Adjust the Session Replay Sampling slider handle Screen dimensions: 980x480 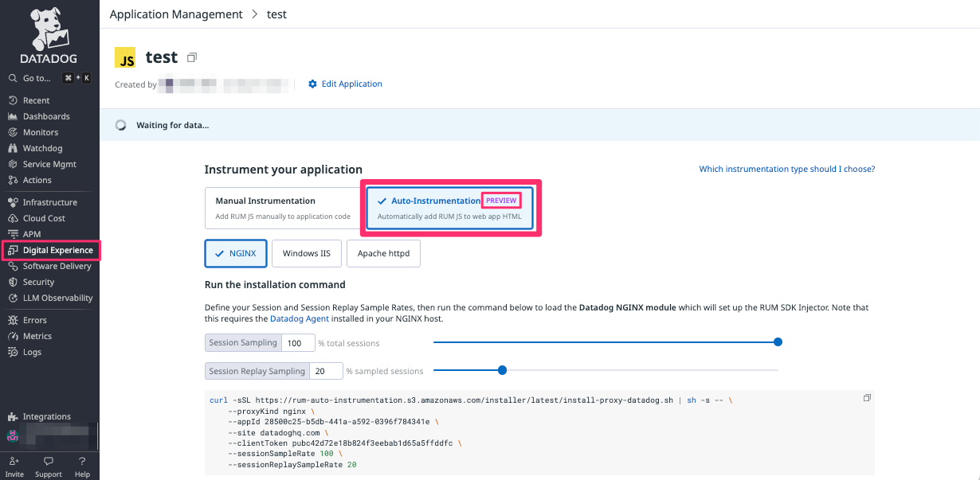tap(502, 370)
